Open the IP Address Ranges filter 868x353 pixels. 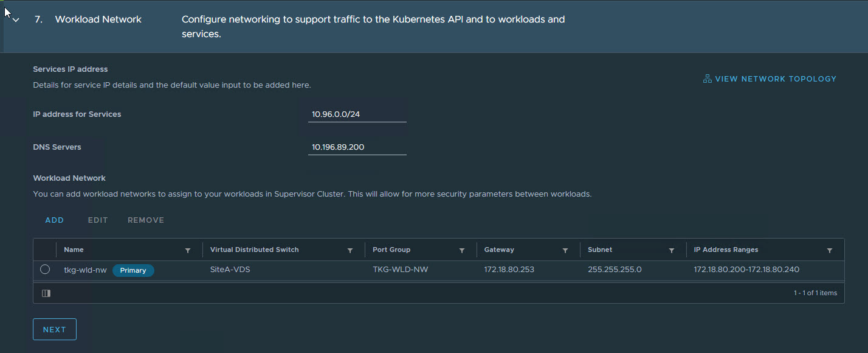tap(830, 250)
